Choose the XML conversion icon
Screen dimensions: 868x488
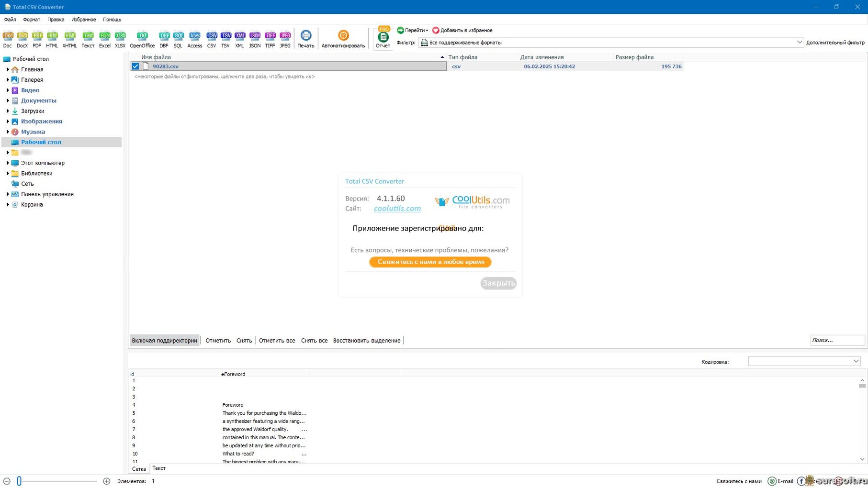tap(240, 39)
